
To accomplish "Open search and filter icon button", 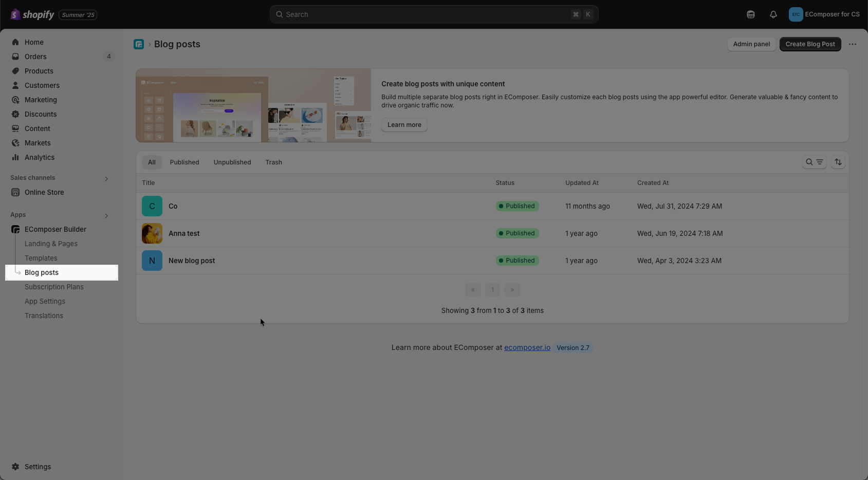I will coord(814,162).
